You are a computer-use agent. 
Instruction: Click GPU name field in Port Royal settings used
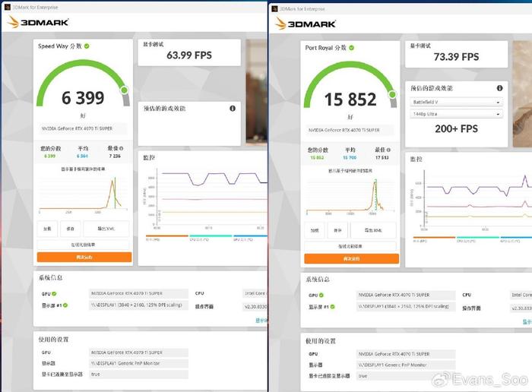(x=406, y=354)
